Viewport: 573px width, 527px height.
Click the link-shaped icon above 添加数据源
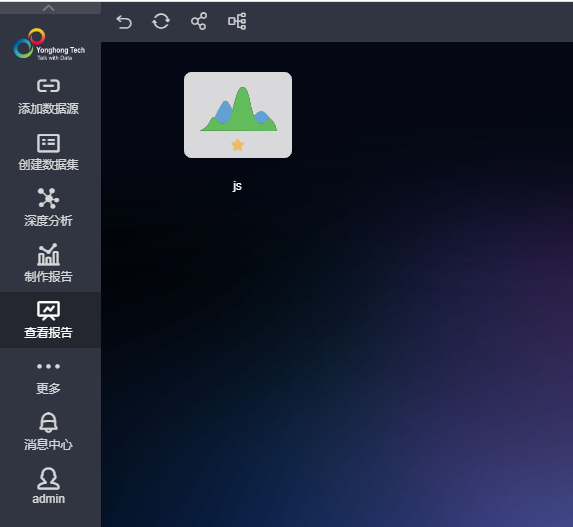48,86
